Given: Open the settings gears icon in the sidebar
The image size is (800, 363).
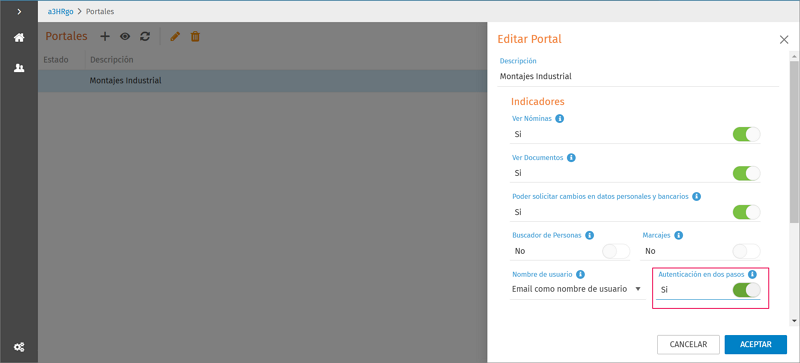Looking at the screenshot, I should click(x=19, y=347).
